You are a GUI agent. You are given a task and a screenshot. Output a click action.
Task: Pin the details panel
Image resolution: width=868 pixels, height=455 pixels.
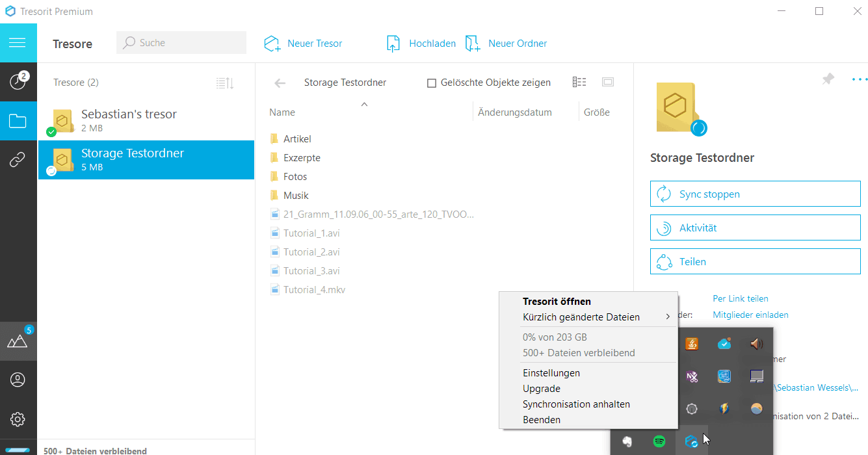pyautogui.click(x=828, y=79)
